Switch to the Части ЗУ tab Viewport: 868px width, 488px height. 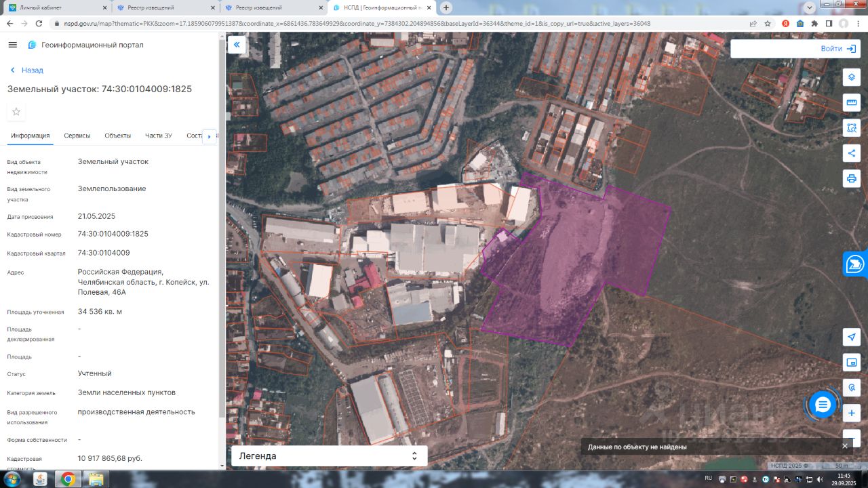pos(159,136)
